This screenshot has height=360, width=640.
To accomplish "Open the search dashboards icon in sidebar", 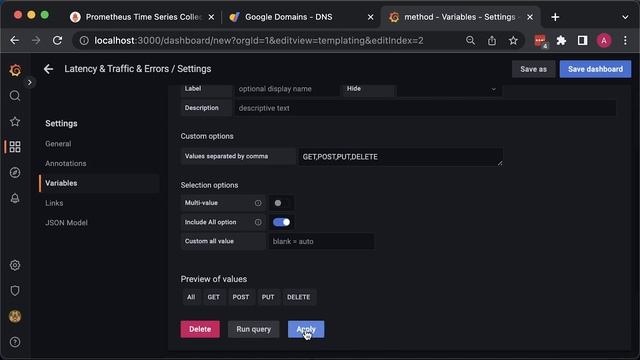I will tap(15, 96).
